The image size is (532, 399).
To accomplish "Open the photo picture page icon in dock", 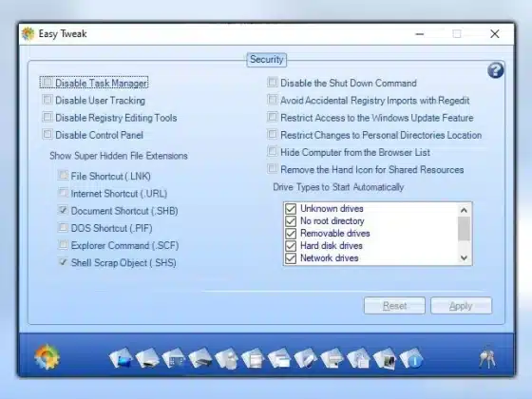I will 385,358.
